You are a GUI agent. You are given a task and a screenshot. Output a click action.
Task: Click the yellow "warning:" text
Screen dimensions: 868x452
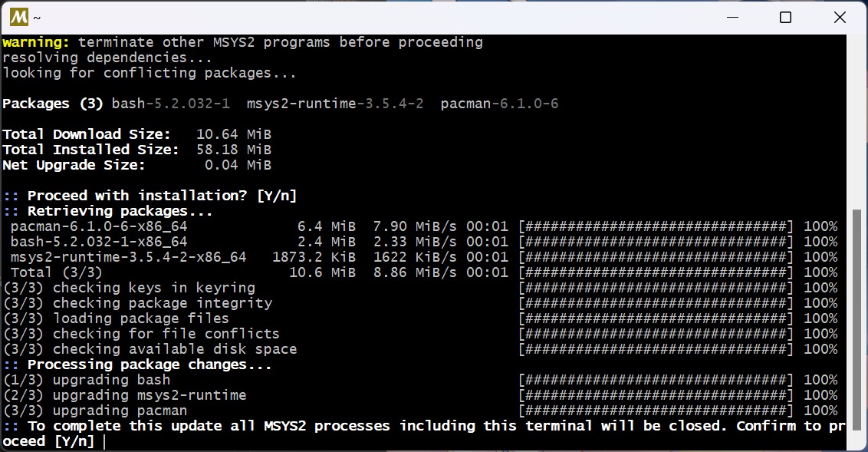point(35,42)
